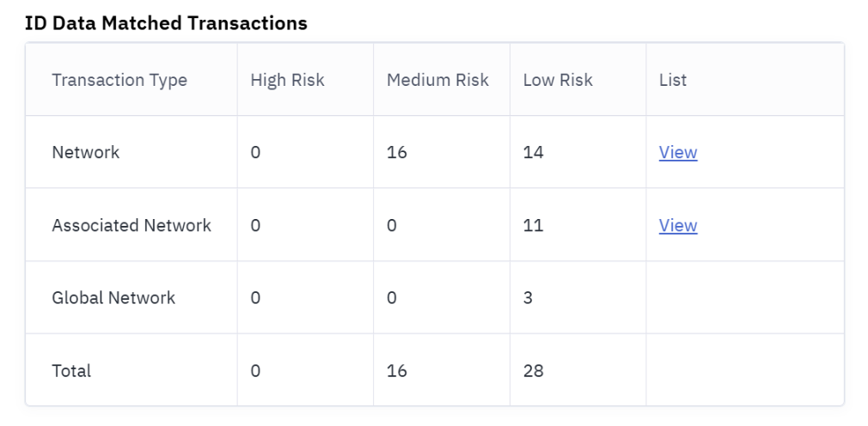The width and height of the screenshot is (868, 426).
Task: Click the Low Risk column header
Action: coord(558,81)
